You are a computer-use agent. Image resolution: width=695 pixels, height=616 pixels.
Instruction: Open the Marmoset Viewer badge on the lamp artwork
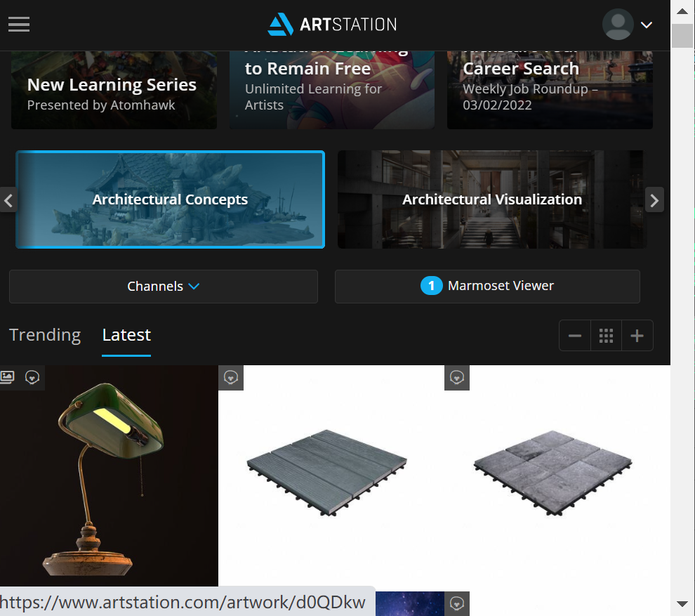(32, 377)
